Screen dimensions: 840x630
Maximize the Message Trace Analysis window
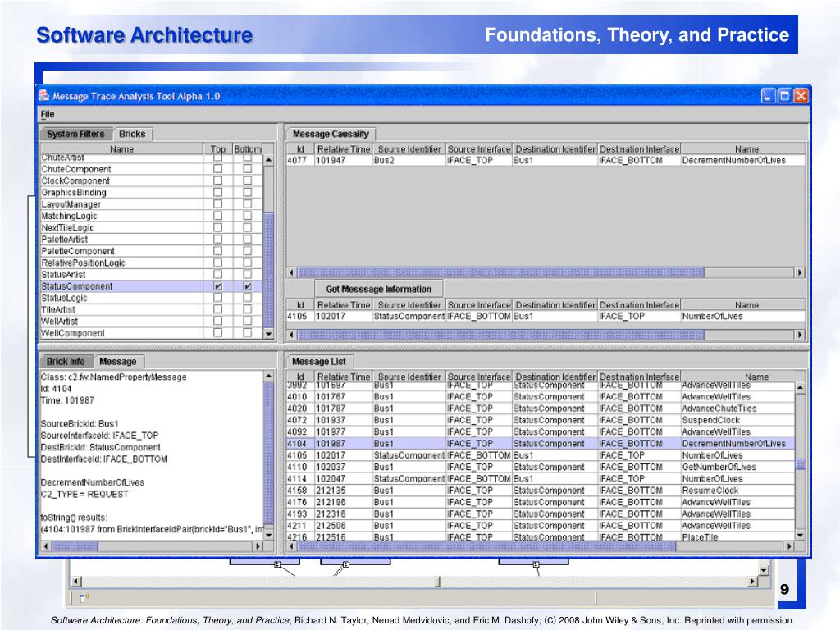(x=784, y=96)
